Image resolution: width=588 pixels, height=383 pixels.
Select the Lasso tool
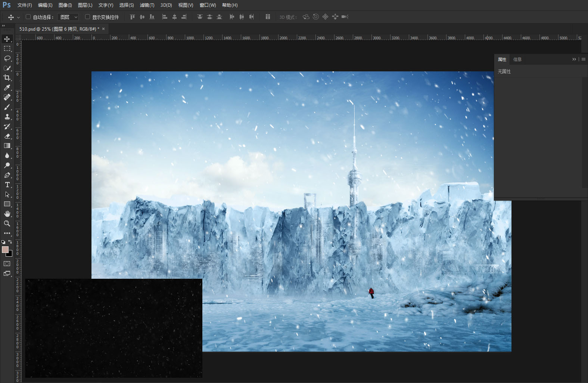pos(7,58)
